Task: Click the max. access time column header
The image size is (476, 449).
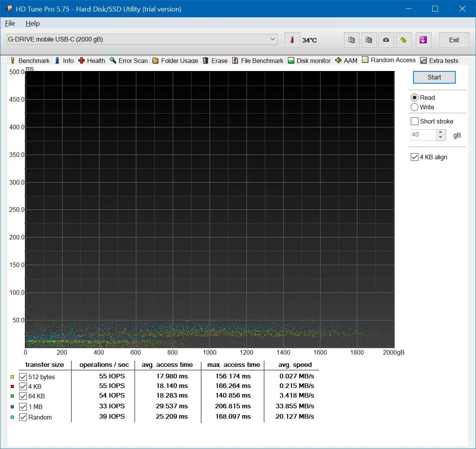Action: (x=233, y=365)
